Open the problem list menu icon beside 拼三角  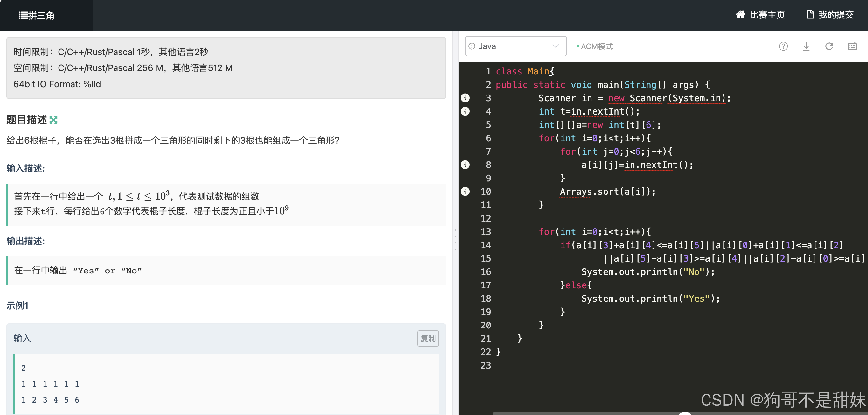pos(23,15)
